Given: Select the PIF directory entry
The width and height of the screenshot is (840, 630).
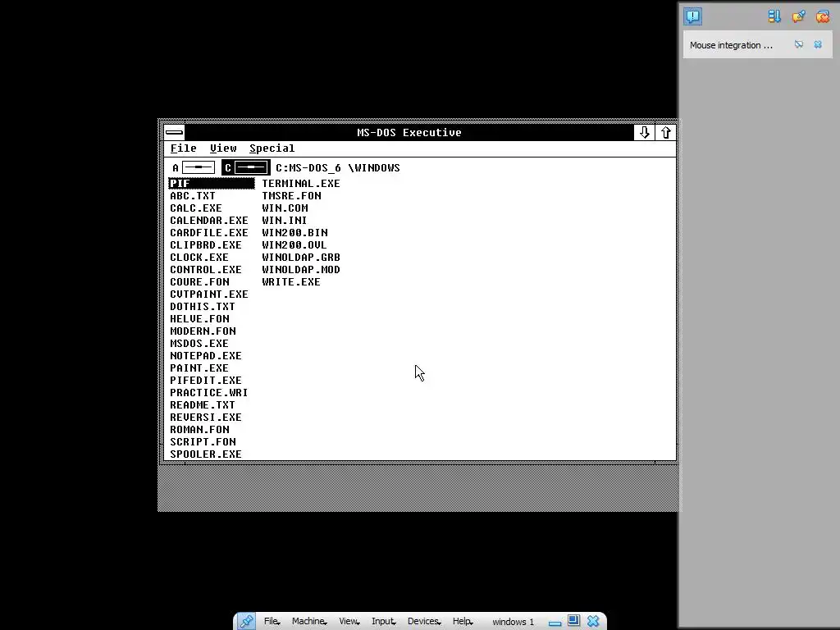Looking at the screenshot, I should 211,183.
